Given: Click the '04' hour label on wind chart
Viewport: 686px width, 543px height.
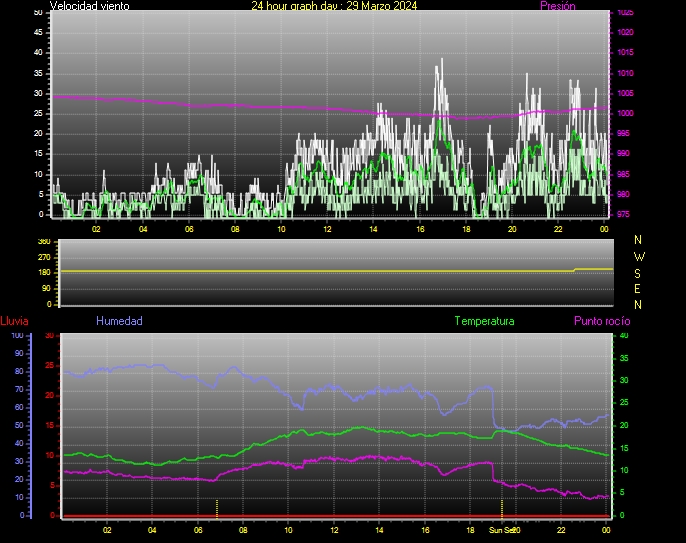Looking at the screenshot, I should [143, 229].
